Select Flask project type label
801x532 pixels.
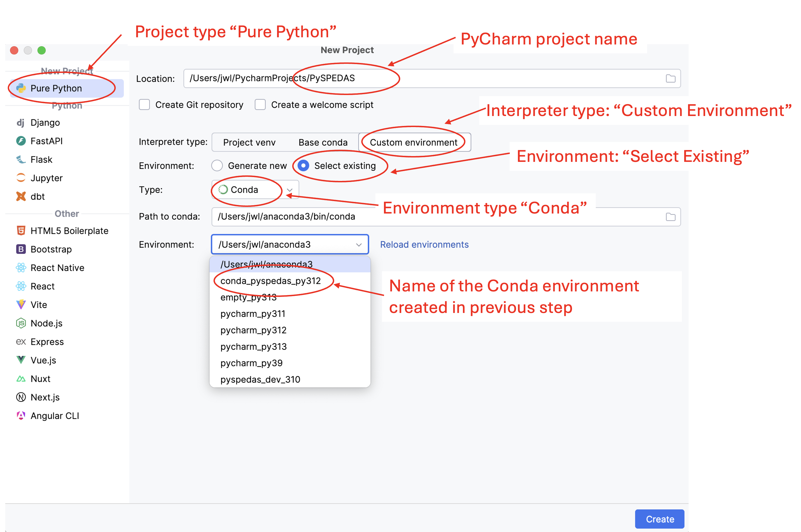coord(41,159)
